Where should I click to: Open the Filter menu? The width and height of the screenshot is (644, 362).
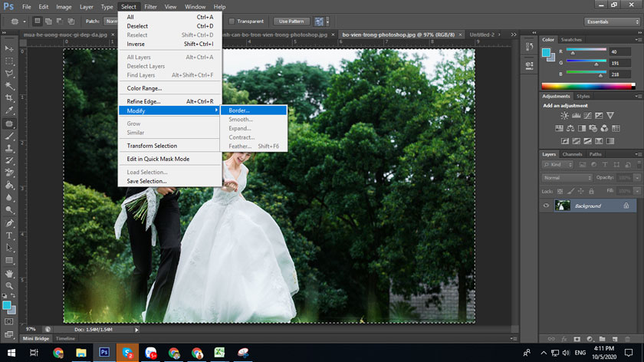pos(150,7)
